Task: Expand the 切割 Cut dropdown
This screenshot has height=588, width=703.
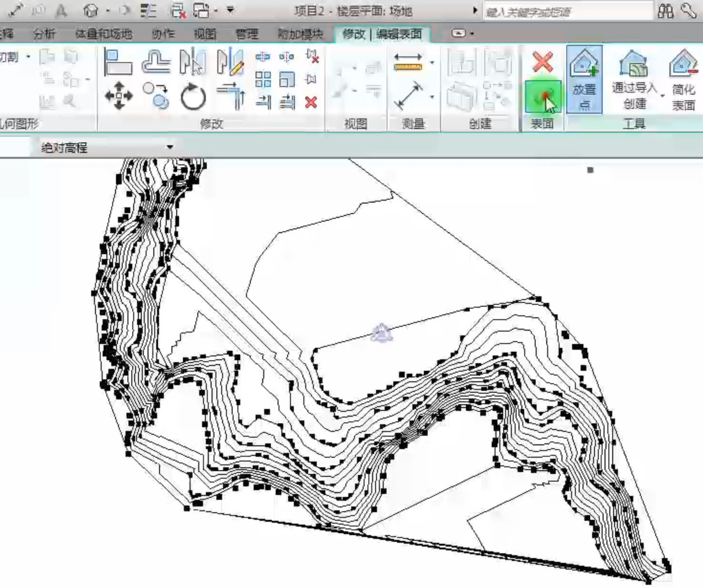Action: (x=29, y=57)
